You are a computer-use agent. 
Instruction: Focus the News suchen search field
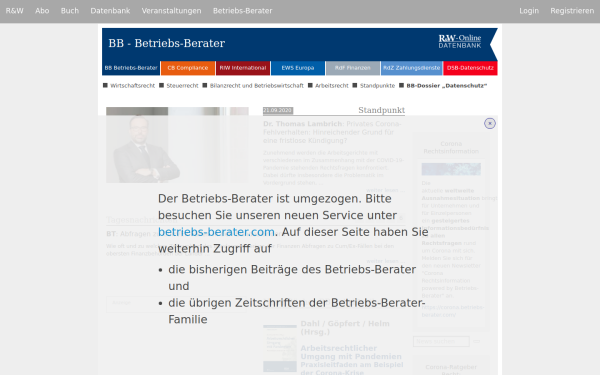(441, 341)
